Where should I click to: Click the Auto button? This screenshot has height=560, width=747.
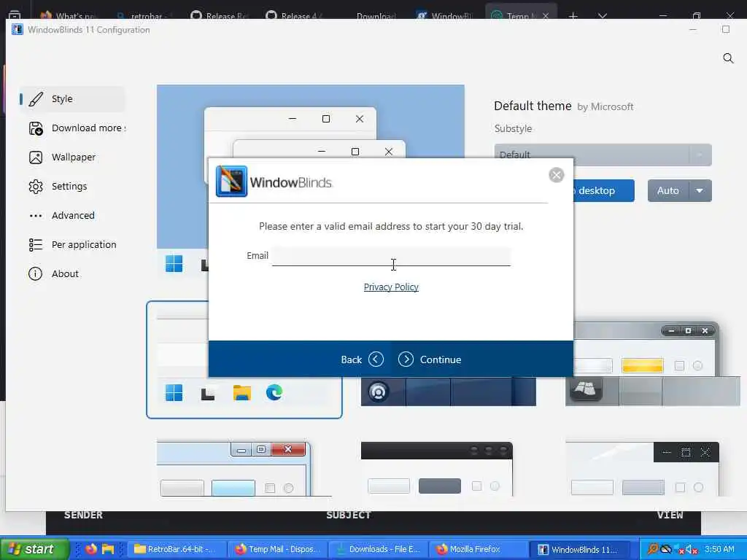[x=668, y=190]
